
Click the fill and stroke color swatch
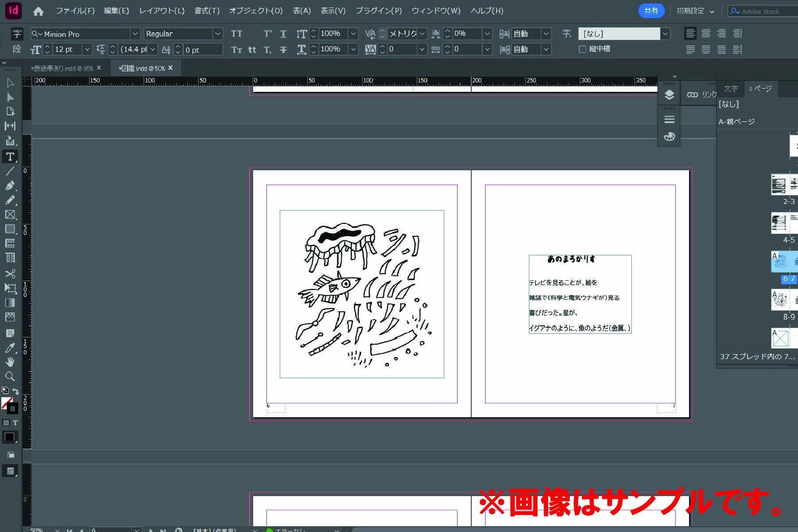pyautogui.click(x=8, y=404)
